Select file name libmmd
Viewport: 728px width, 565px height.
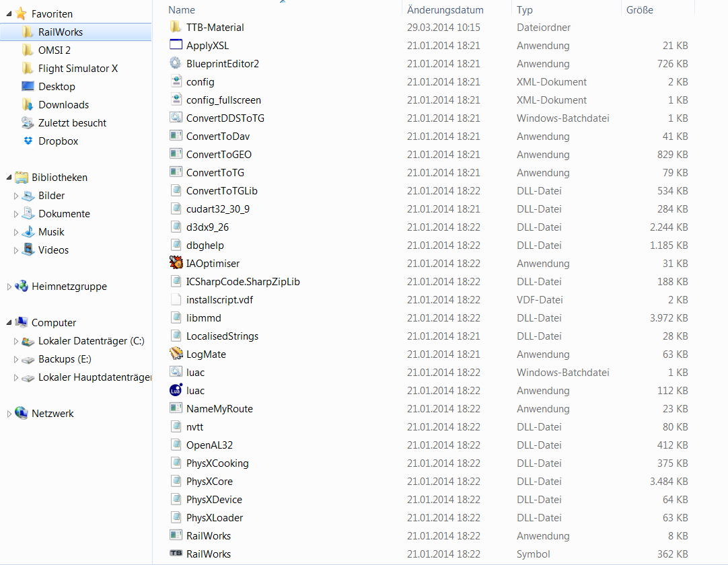203,317
